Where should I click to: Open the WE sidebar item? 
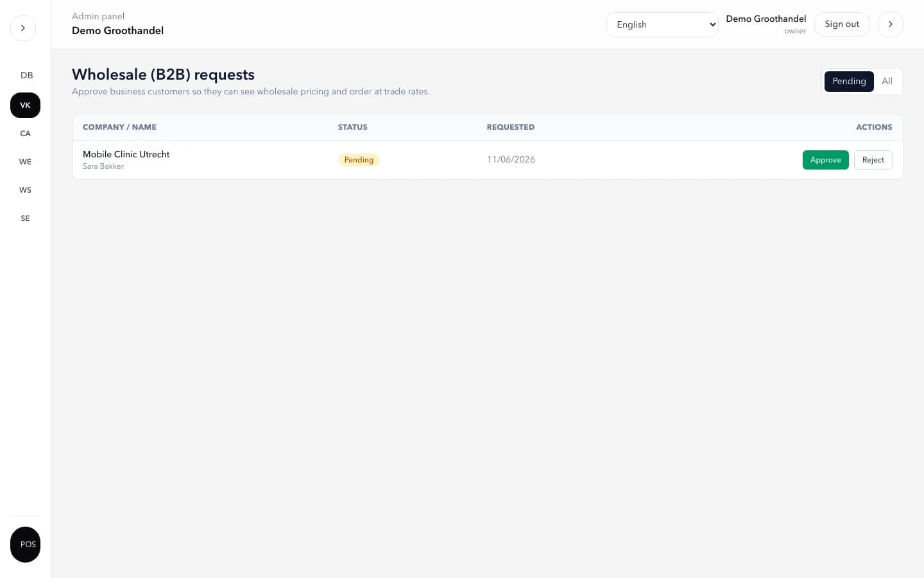tap(25, 162)
